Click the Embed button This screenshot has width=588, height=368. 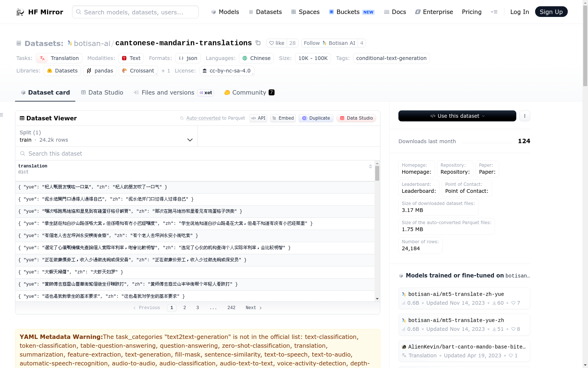click(x=283, y=118)
